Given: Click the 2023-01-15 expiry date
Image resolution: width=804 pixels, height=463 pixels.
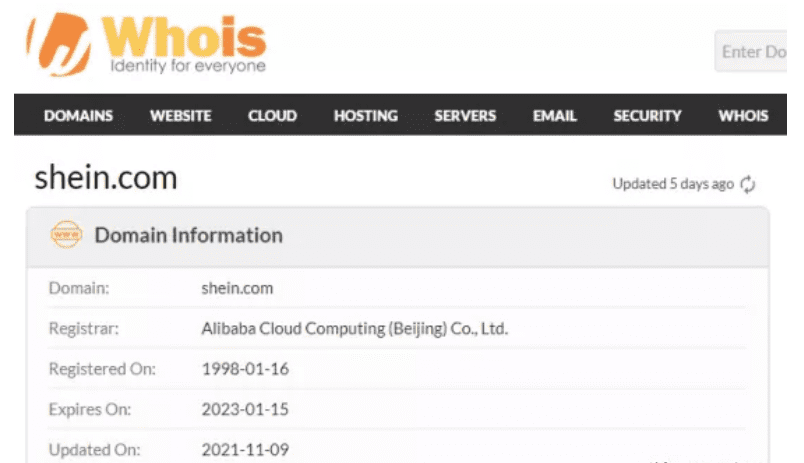Looking at the screenshot, I should tap(245, 409).
